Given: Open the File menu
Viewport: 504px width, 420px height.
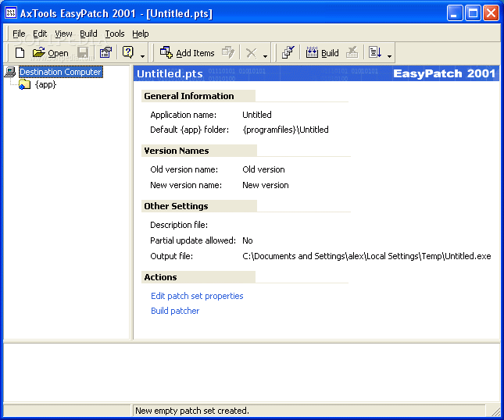Looking at the screenshot, I should point(19,34).
